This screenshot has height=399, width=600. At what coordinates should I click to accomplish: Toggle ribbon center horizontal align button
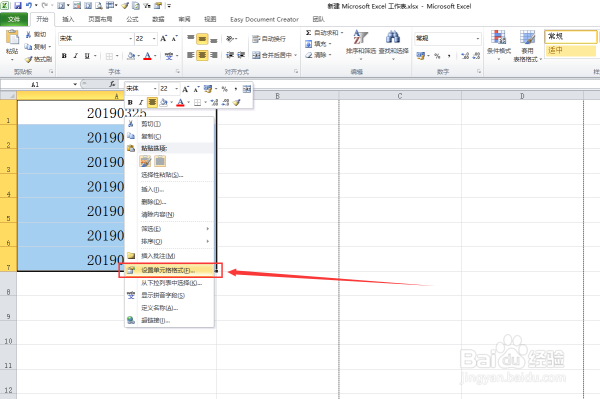[x=202, y=55]
